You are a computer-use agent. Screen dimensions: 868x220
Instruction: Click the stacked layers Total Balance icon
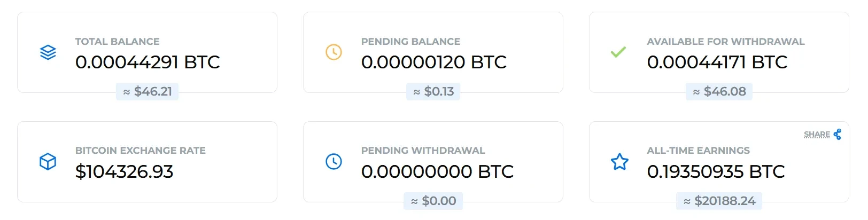tap(48, 52)
